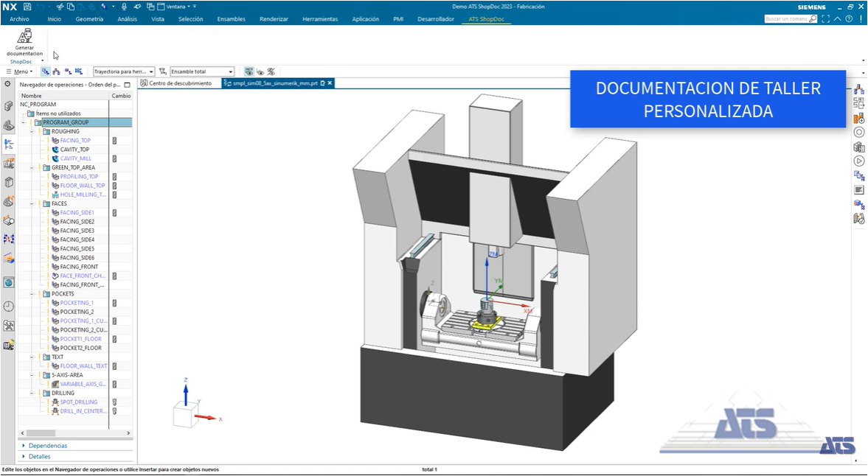868x476 pixels.
Task: Click the circular play icon on the right toolbar
Action: (858, 161)
